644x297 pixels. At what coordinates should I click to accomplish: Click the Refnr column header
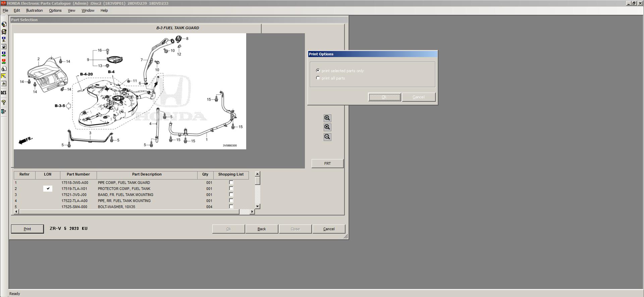pyautogui.click(x=24, y=175)
